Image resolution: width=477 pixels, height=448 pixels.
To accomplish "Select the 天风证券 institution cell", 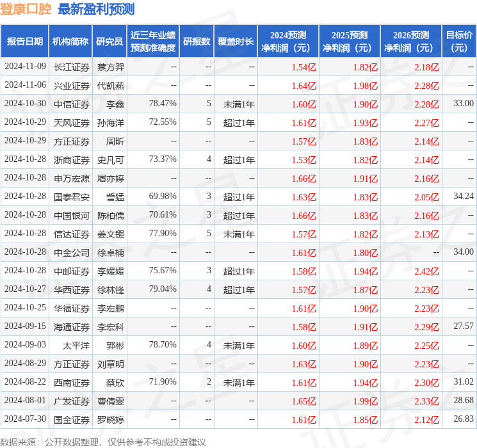I will coord(72,123).
